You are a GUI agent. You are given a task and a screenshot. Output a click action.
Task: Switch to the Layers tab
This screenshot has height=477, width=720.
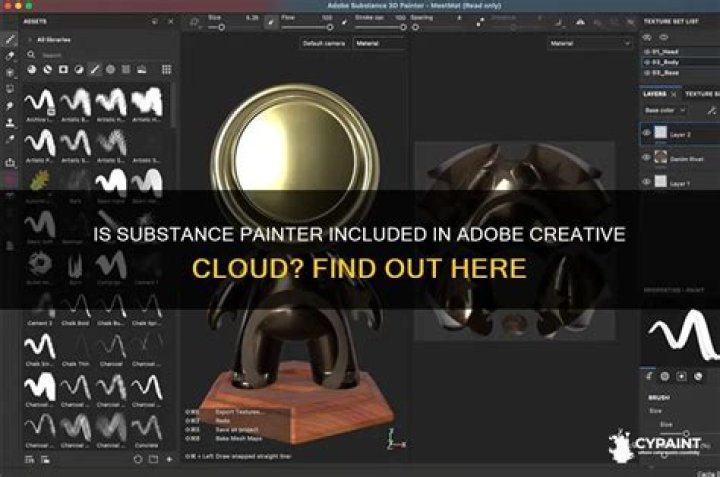click(x=657, y=93)
